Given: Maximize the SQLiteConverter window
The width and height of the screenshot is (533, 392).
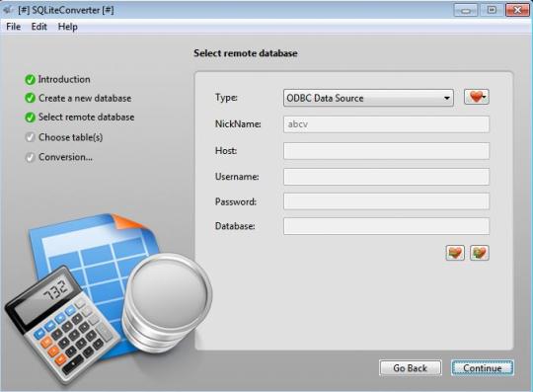Looking at the screenshot, I should (492, 10).
